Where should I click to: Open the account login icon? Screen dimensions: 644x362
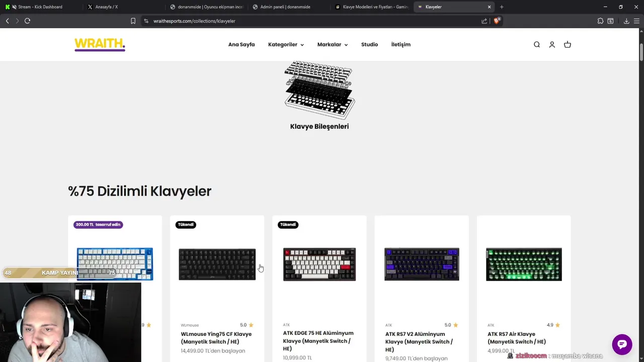(552, 45)
